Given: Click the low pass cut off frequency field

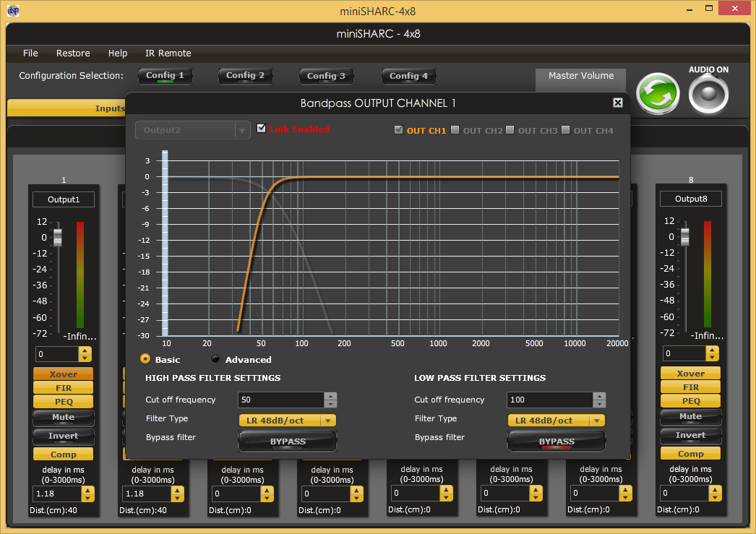Looking at the screenshot, I should pyautogui.click(x=550, y=400).
